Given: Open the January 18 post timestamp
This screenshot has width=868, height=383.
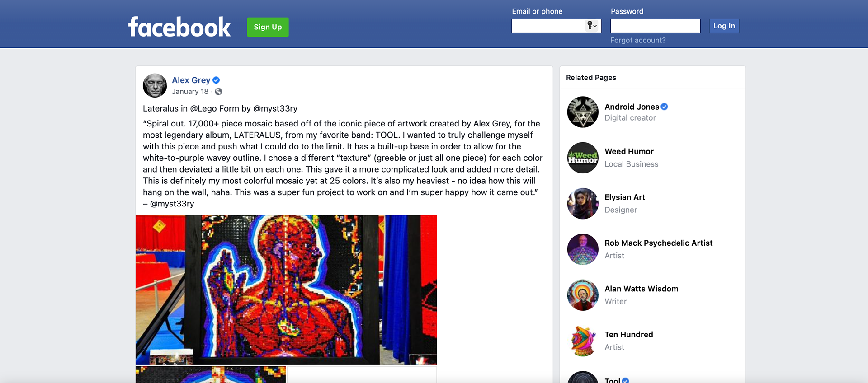Looking at the screenshot, I should pos(190,92).
